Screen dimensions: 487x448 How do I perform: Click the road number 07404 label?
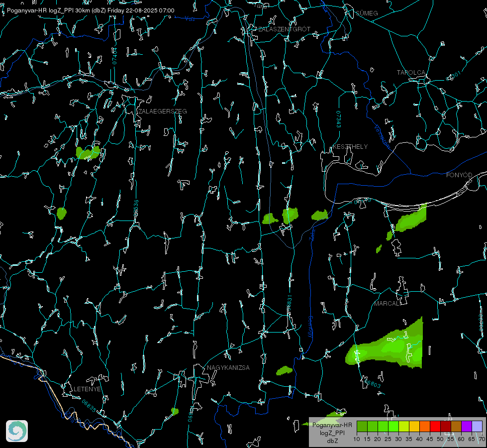pos(114,56)
